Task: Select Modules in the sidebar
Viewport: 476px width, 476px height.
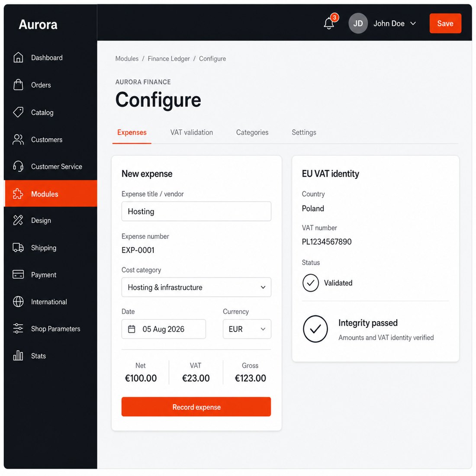Action: pyautogui.click(x=51, y=194)
